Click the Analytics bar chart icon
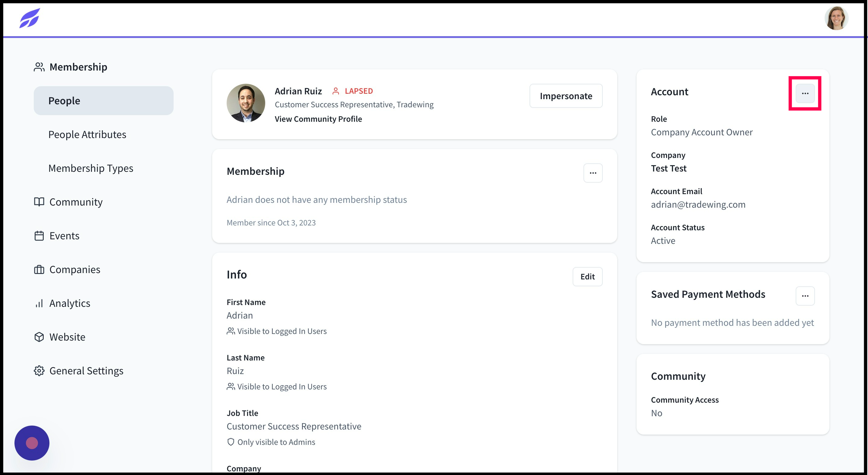This screenshot has height=475, width=868. click(39, 303)
